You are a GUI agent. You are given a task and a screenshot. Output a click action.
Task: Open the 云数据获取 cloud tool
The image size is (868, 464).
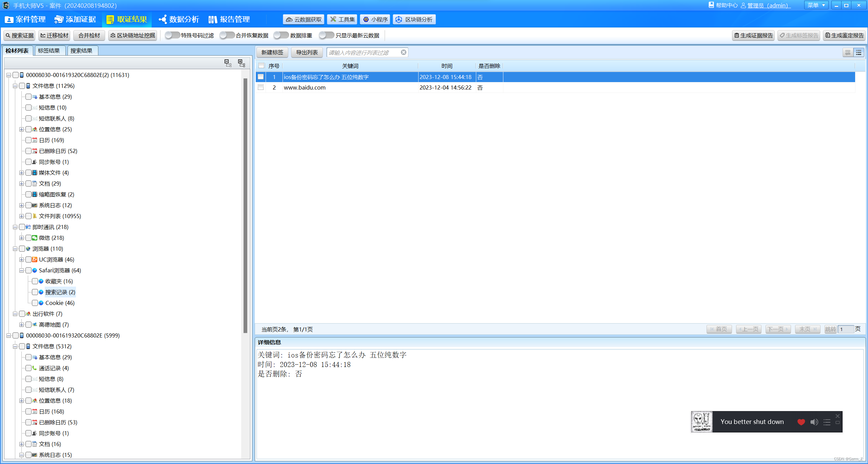tap(304, 19)
